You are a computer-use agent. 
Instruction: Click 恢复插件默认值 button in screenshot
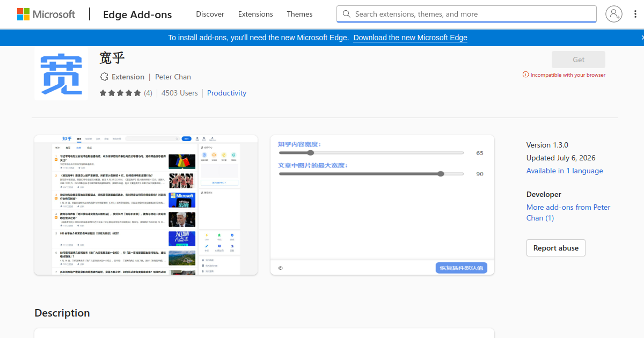462,268
